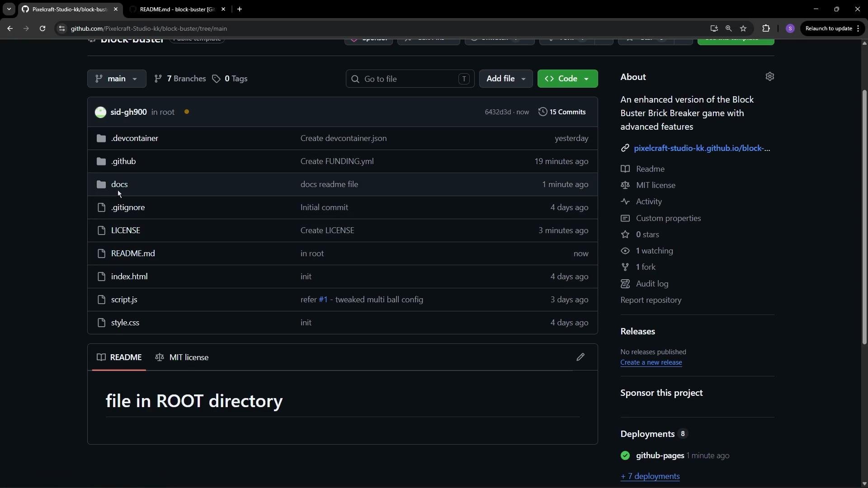868x488 pixels.
Task: Open Chrome profile avatar
Action: [790, 28]
